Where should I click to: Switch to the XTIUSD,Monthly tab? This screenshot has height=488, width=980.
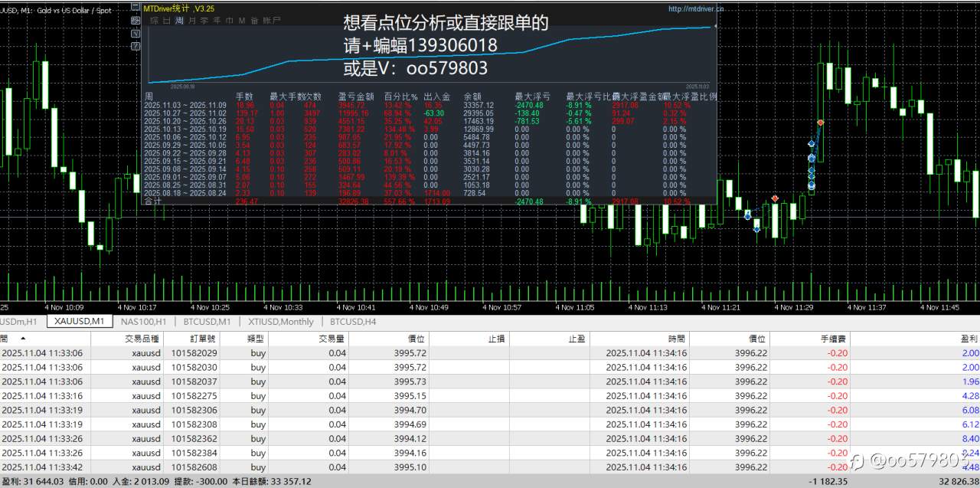280,322
